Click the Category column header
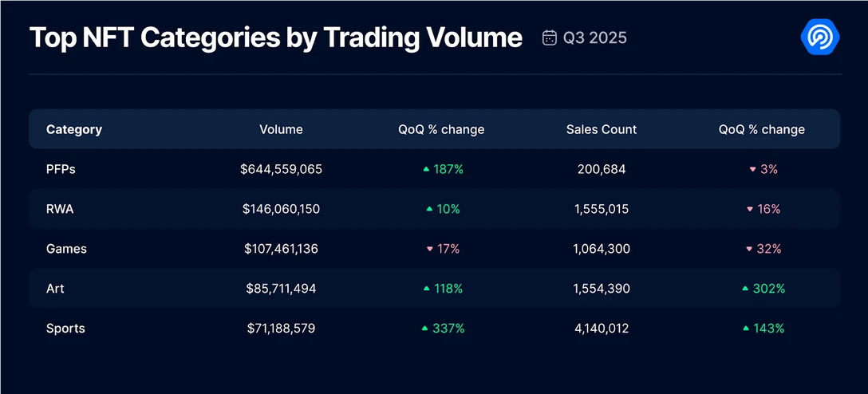The image size is (868, 394). pyautogui.click(x=74, y=129)
